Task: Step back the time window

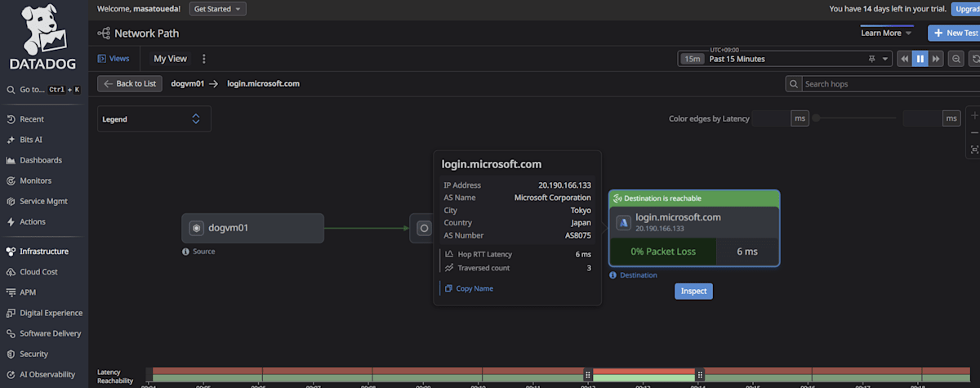Action: 905,59
